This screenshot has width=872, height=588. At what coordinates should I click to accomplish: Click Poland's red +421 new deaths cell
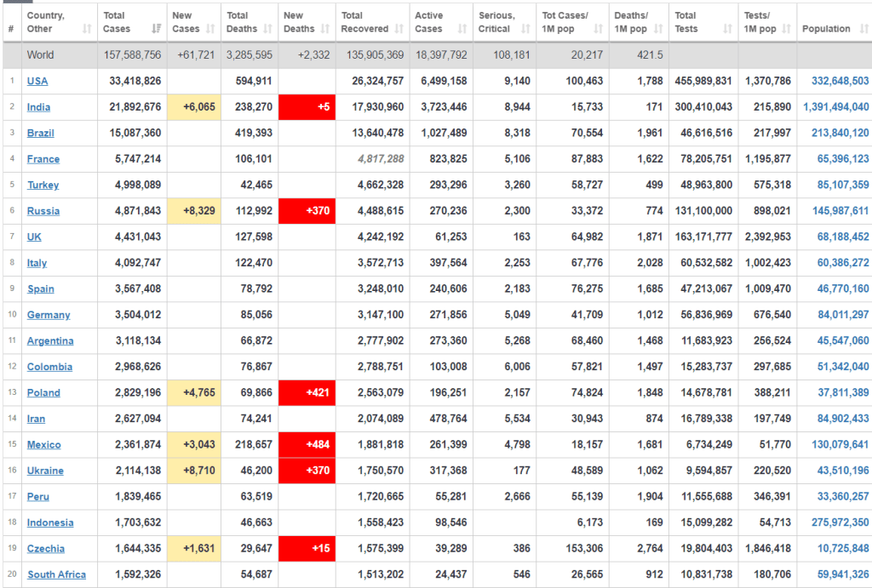coord(307,393)
